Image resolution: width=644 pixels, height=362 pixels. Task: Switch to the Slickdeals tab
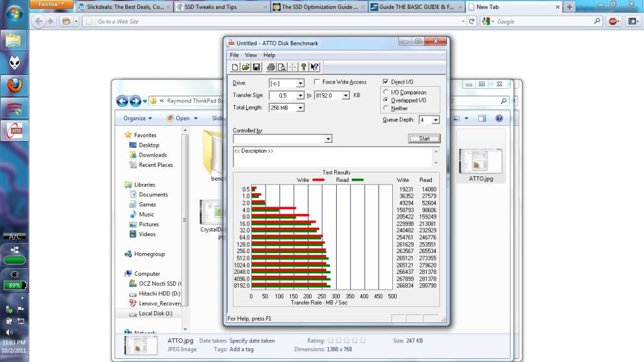(125, 7)
